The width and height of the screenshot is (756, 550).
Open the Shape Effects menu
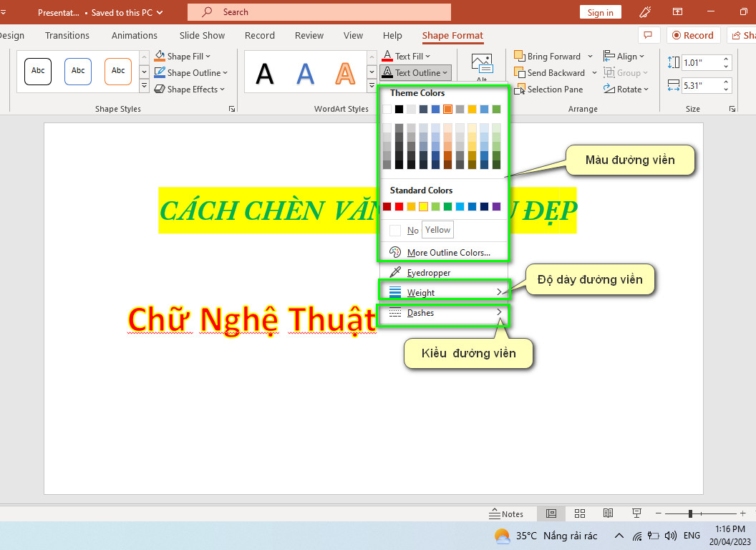189,90
